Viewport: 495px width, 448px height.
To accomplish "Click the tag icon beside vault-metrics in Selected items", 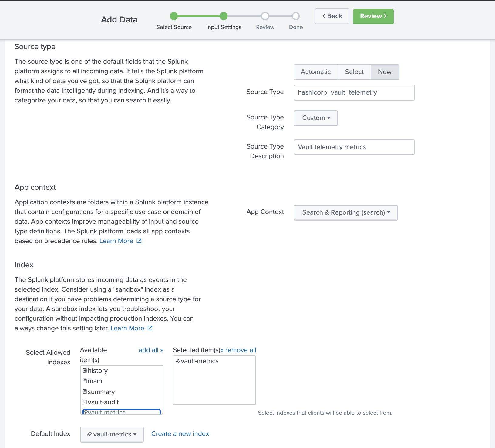I will click(178, 361).
